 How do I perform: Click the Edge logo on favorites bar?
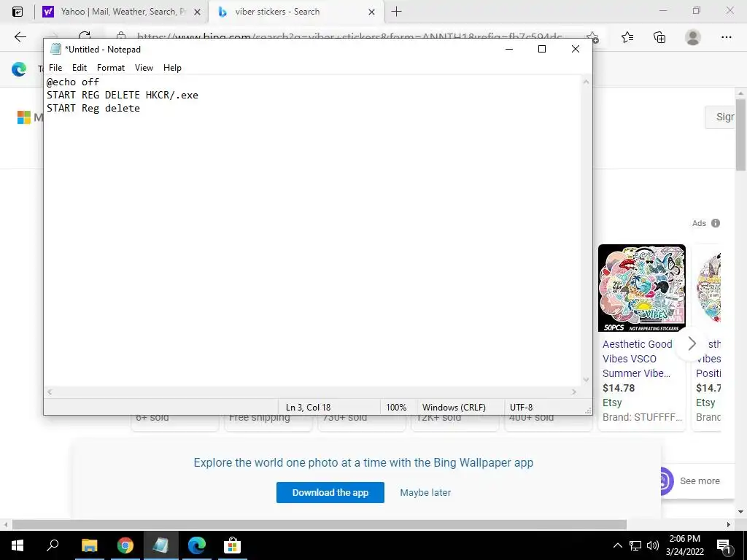tap(19, 69)
